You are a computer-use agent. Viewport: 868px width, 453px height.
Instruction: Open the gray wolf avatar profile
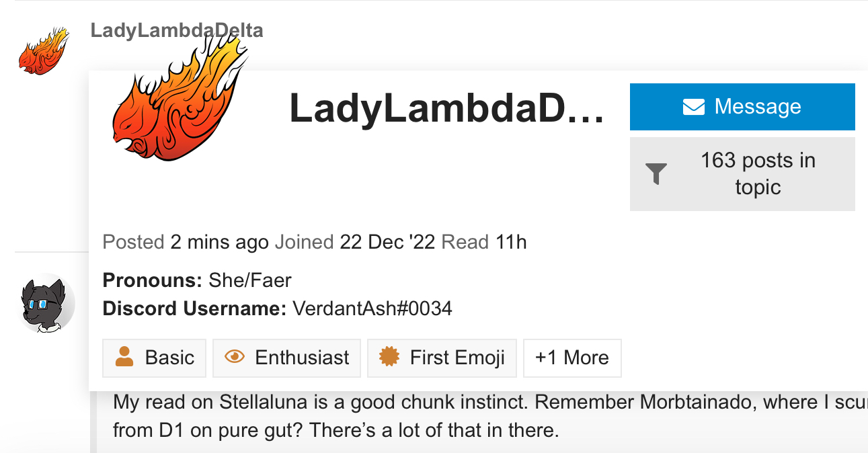44,303
